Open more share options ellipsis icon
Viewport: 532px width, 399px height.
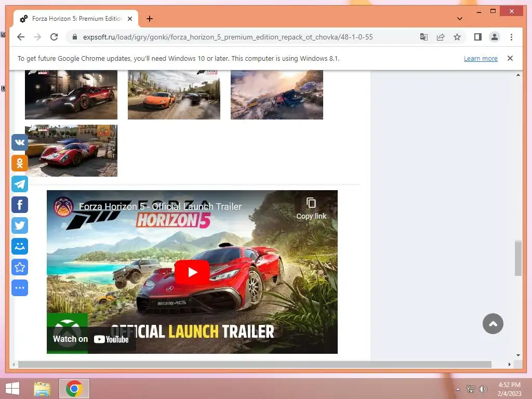coord(20,288)
